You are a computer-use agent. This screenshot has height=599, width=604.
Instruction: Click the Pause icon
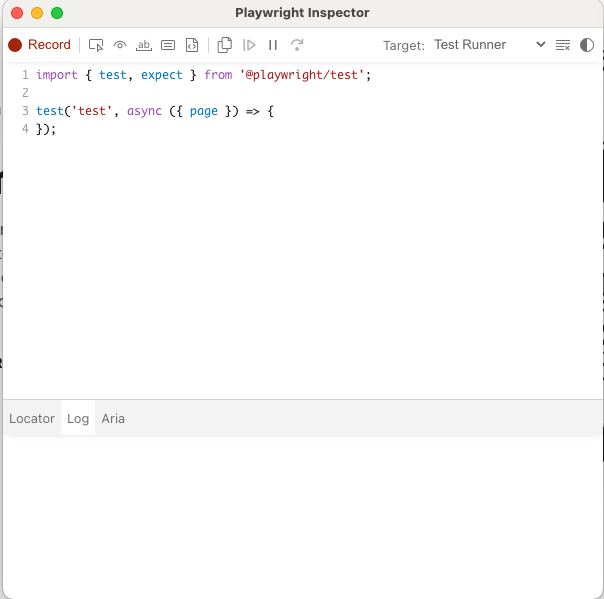point(273,45)
